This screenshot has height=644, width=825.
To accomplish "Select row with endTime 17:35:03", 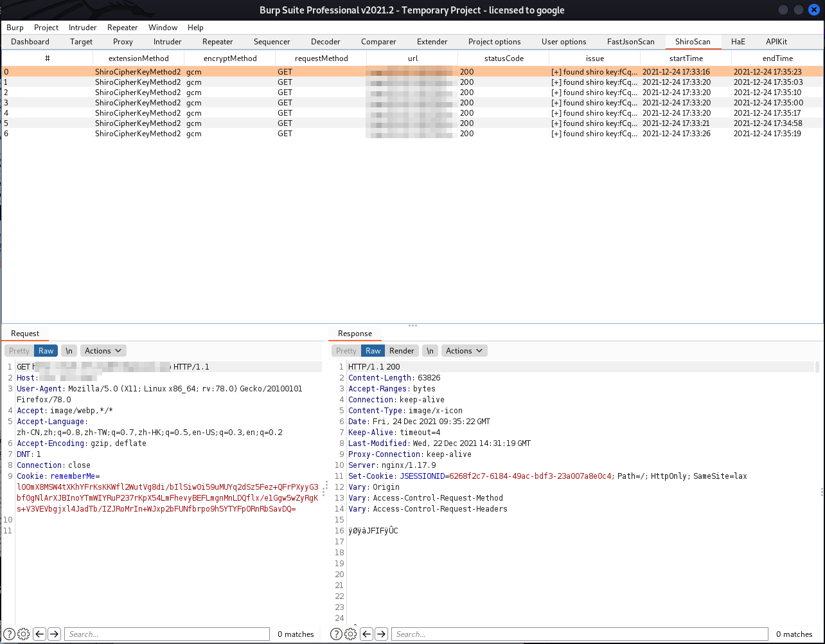I will [x=412, y=82].
